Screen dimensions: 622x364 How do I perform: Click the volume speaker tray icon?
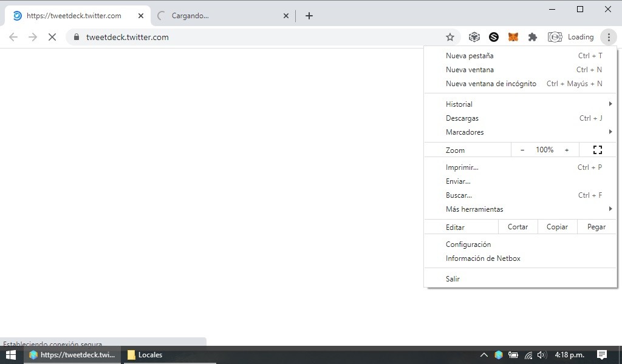[542, 355]
